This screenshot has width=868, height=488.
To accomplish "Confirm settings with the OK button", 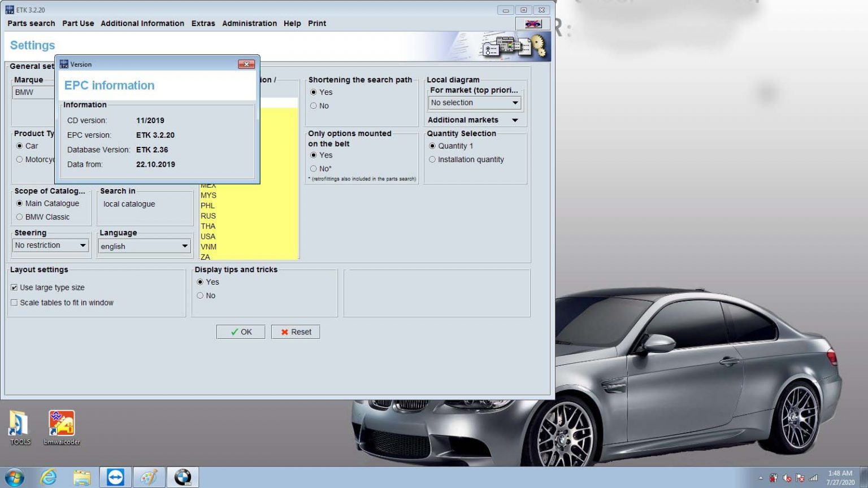I will [x=240, y=332].
